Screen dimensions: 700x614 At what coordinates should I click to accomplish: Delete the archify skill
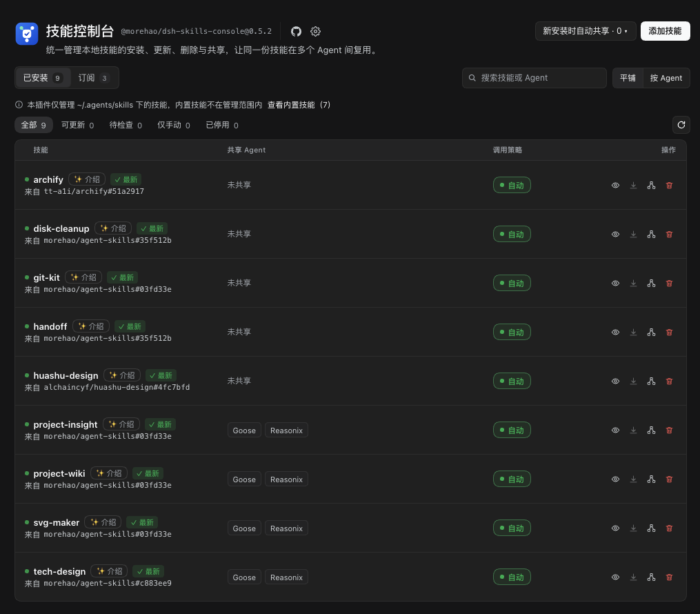(x=669, y=185)
